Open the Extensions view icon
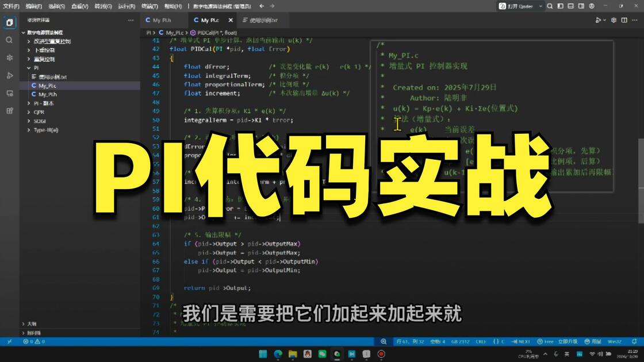Screen dimensions: 644x362 9,111
